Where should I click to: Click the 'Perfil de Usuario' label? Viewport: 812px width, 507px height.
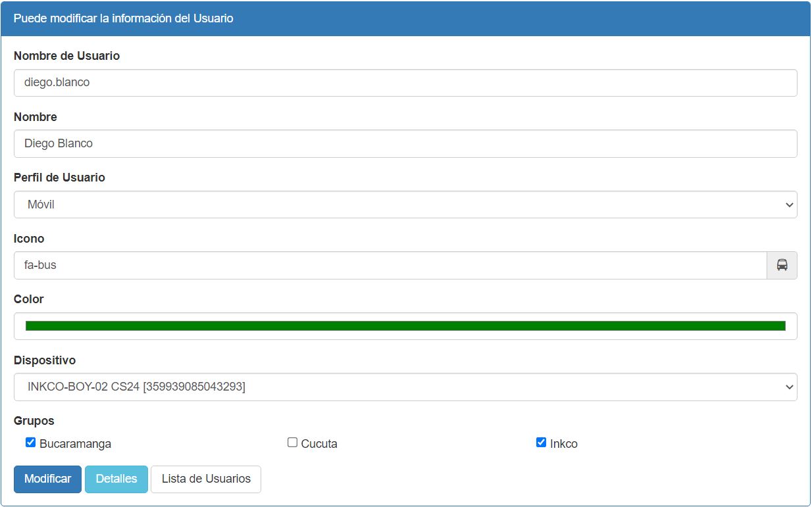click(x=59, y=178)
